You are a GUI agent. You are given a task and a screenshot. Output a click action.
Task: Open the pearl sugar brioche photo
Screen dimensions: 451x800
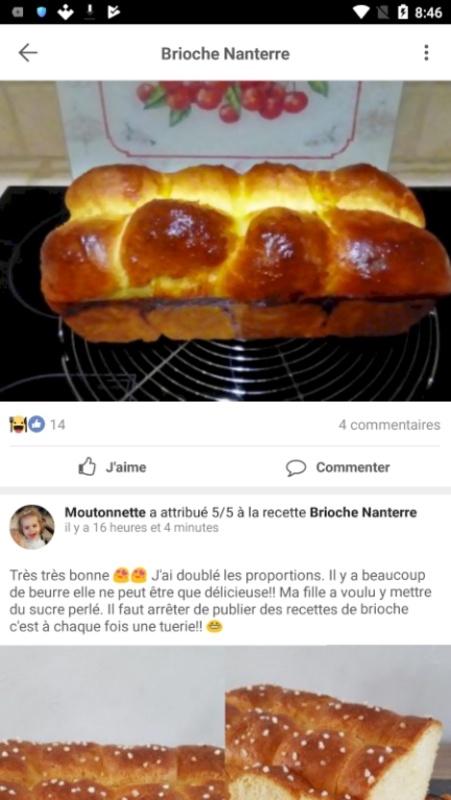226,722
